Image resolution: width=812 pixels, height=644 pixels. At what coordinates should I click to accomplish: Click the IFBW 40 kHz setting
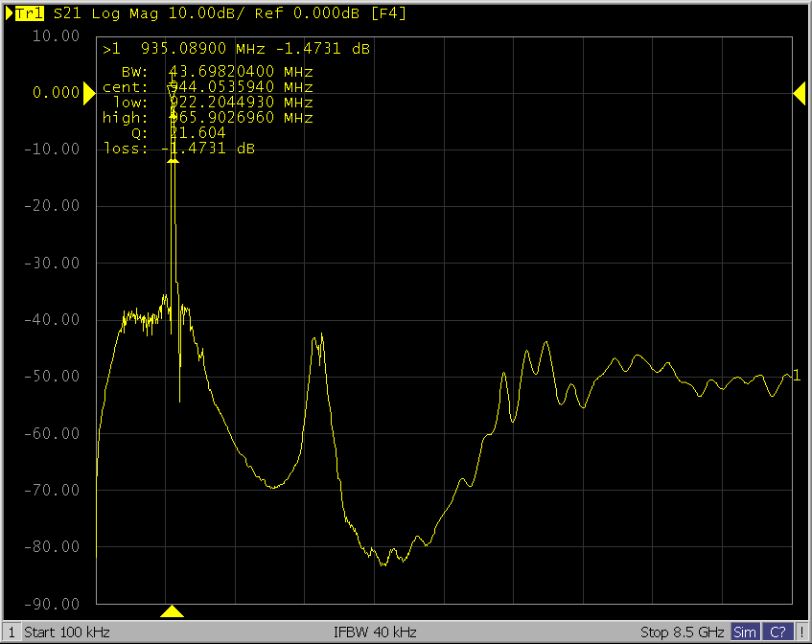(375, 632)
